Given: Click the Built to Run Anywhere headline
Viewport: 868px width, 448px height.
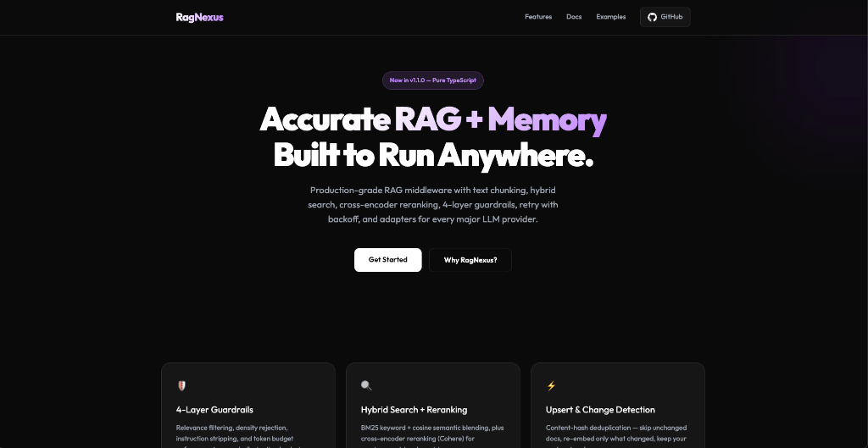Looking at the screenshot, I should pos(433,156).
